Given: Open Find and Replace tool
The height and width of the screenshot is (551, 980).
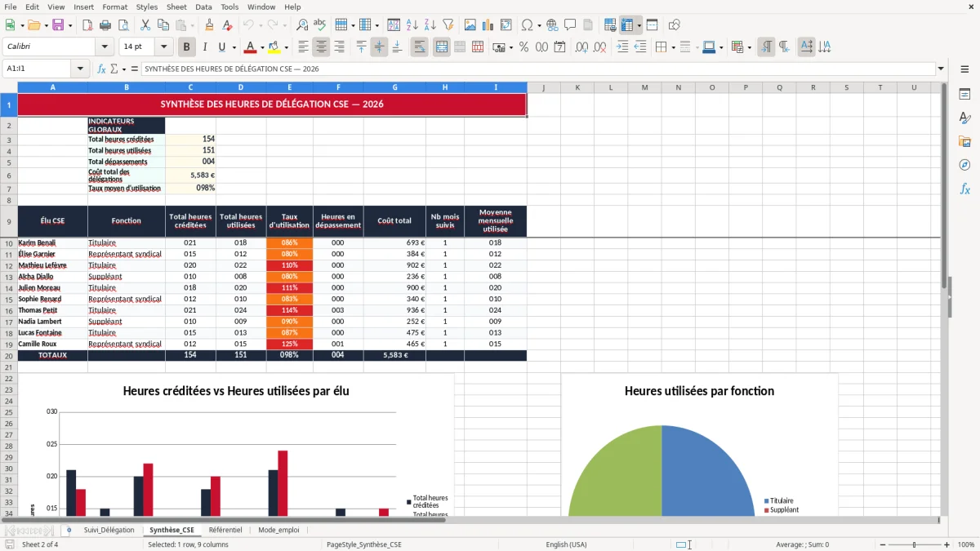Looking at the screenshot, I should tap(302, 25).
